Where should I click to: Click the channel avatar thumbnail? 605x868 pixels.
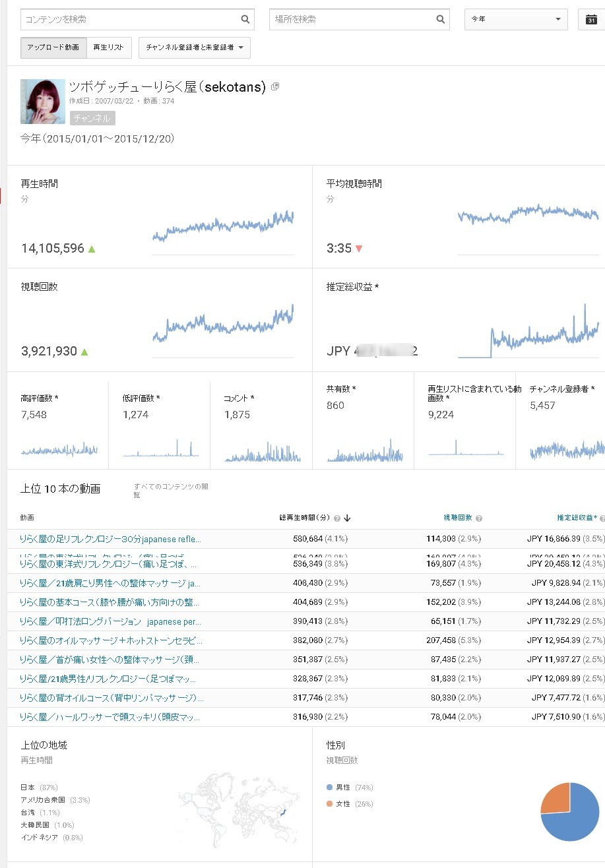point(43,102)
